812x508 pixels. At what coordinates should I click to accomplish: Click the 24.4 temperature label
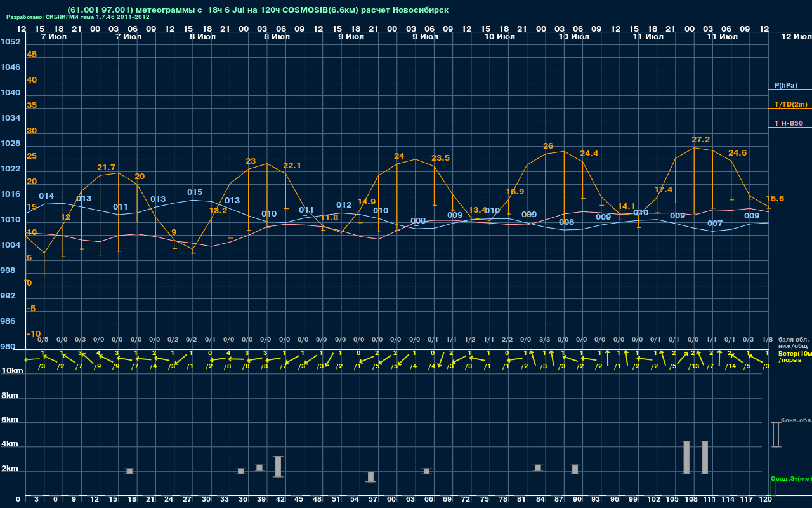(589, 154)
